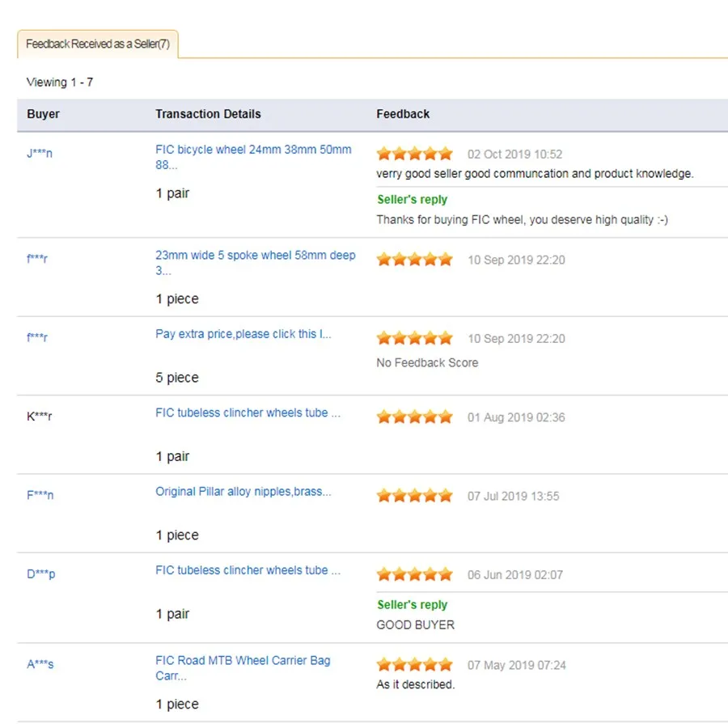Click the Seller's reply label in J***n's row
The width and height of the screenshot is (728, 728).
(413, 200)
